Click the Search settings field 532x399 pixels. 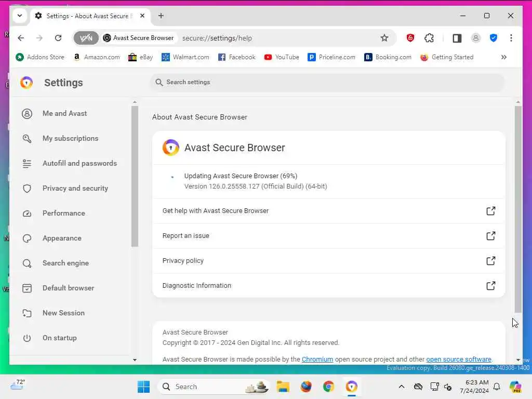(327, 82)
